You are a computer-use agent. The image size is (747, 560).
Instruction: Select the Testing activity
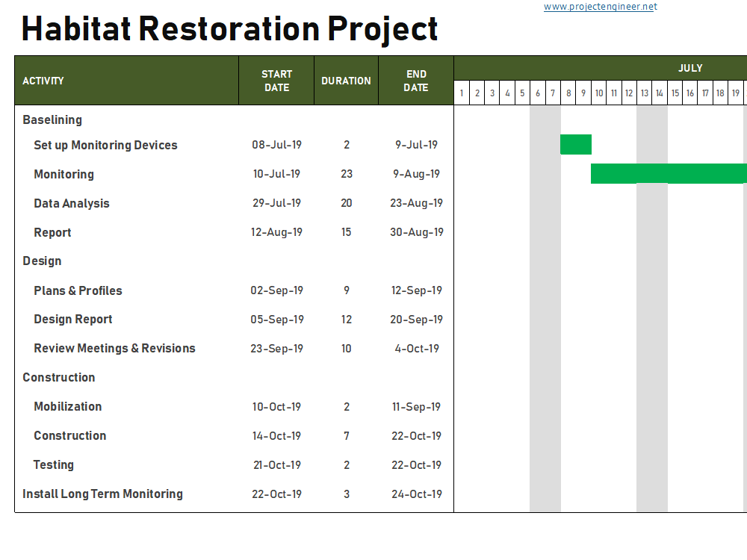[53, 464]
